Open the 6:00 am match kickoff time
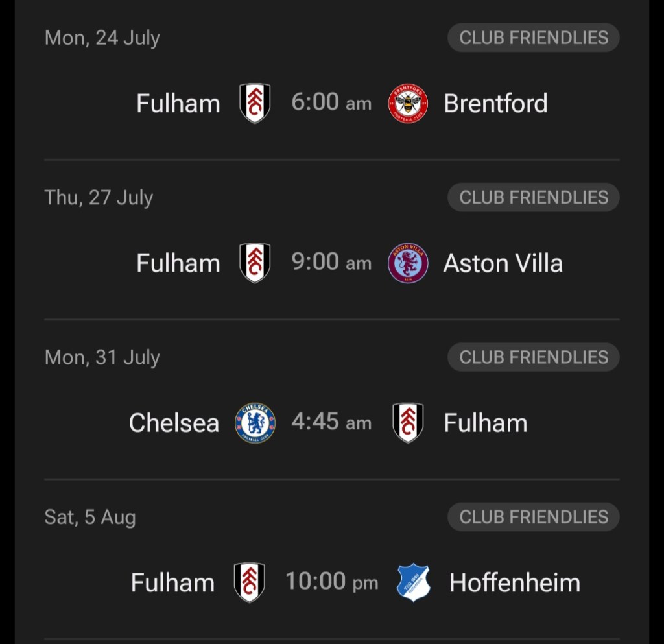The height and width of the screenshot is (644, 664). [x=331, y=102]
